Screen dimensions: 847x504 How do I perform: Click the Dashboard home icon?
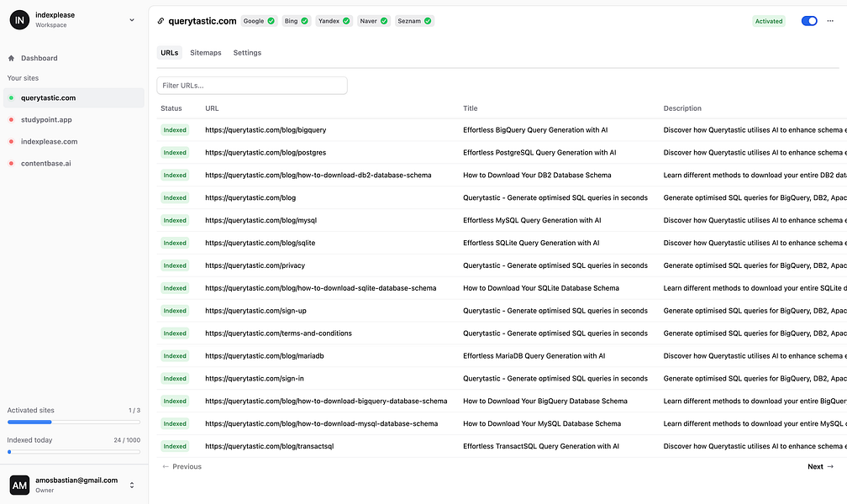12,58
